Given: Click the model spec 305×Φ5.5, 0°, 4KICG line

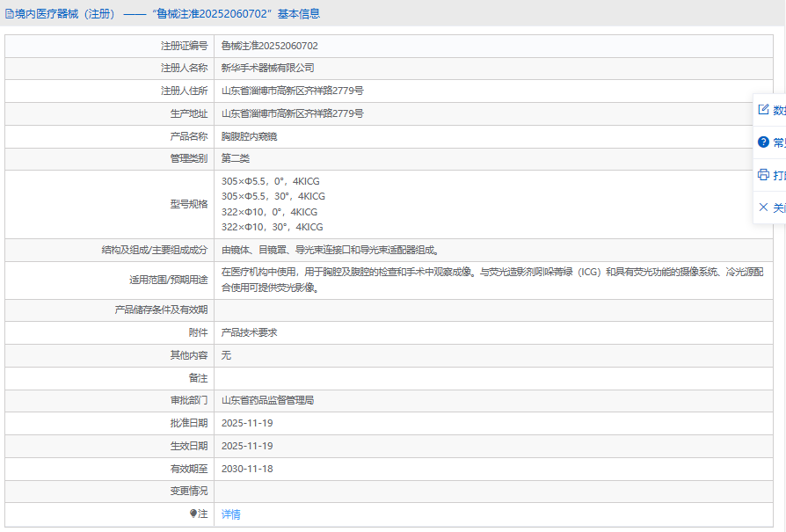Looking at the screenshot, I should pyautogui.click(x=270, y=181).
